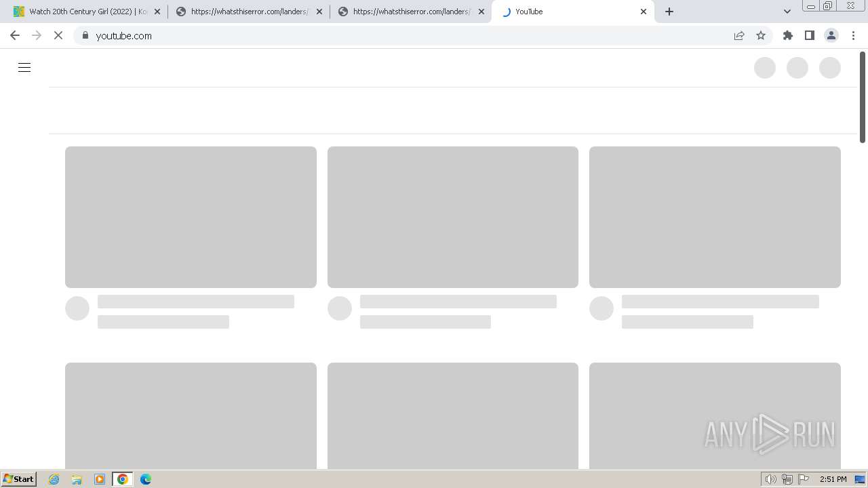
Task: Bookmark this tab with the star icon
Action: click(x=761, y=36)
